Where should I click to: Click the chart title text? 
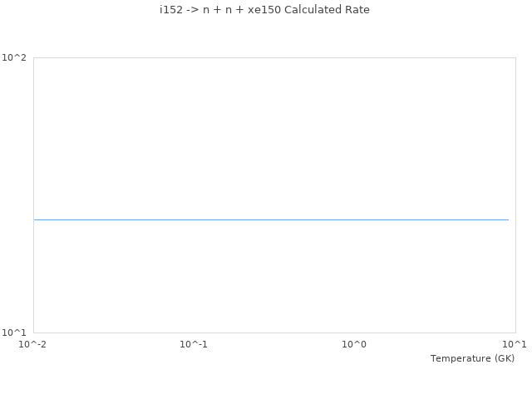(264, 10)
